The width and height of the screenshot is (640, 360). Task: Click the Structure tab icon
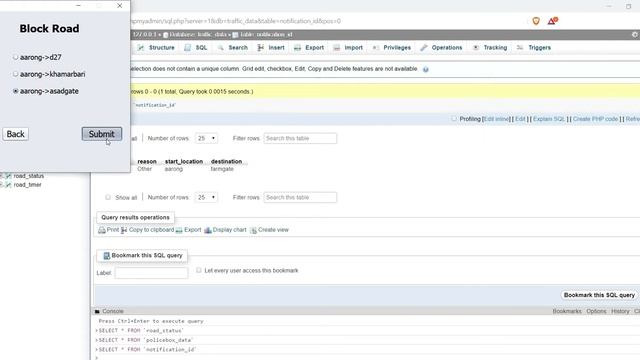(141, 48)
